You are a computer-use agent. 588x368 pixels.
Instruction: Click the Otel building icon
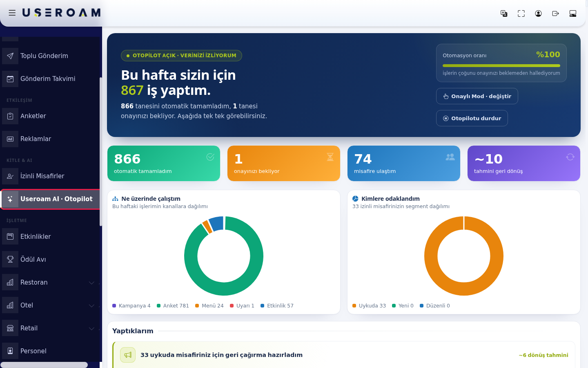10,305
